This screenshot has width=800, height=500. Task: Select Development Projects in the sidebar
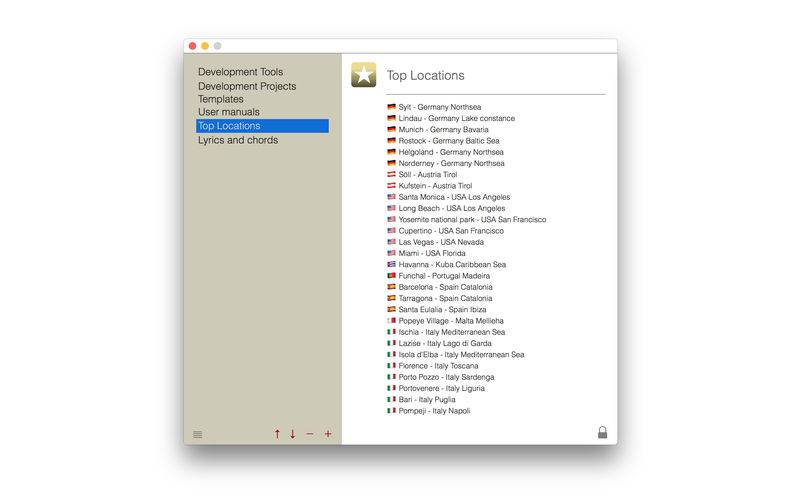(247, 86)
